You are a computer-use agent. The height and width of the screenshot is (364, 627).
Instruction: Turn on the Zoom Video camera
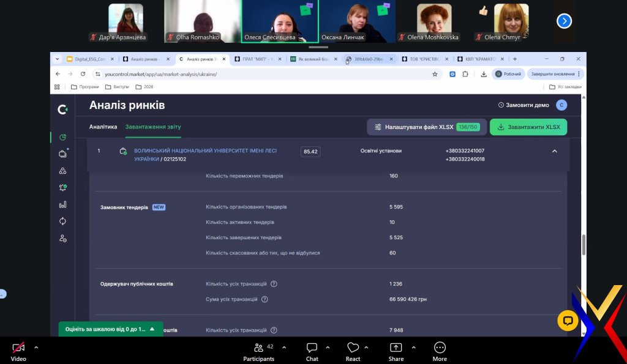(18, 349)
